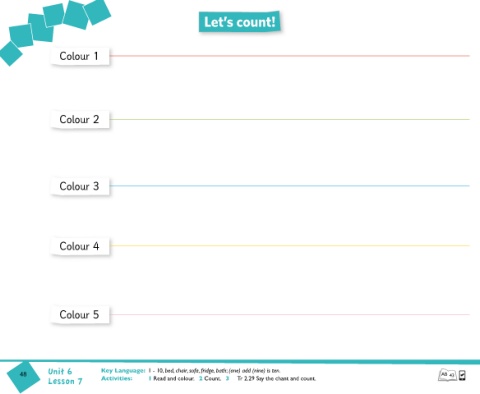Click the page 48 diamond badge
Screen dimensions: 480x394
click(23, 376)
